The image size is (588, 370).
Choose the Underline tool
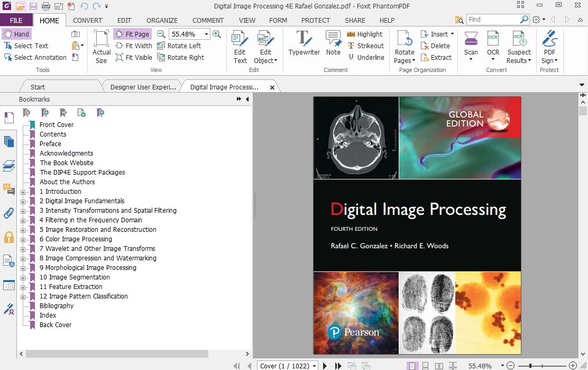coord(365,57)
